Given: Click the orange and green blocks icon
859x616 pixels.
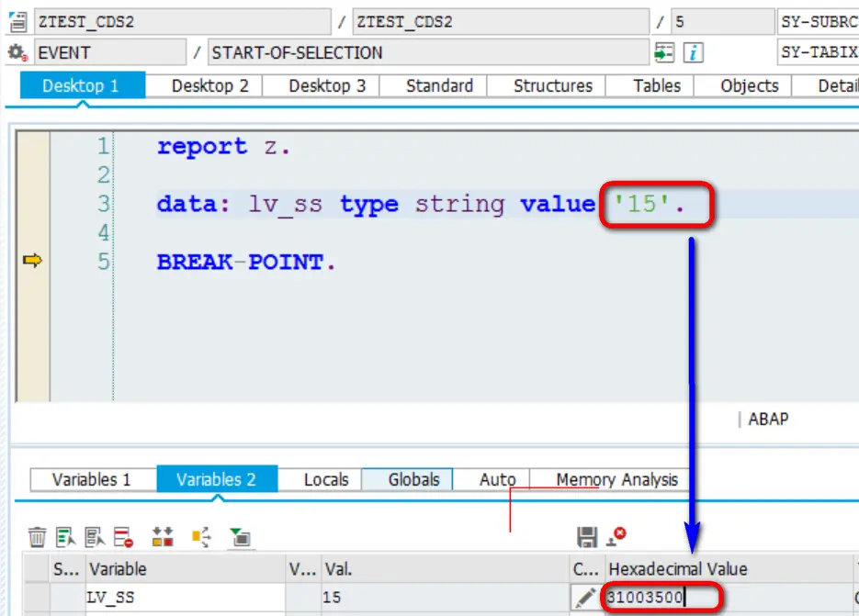Looking at the screenshot, I should pos(163,537).
